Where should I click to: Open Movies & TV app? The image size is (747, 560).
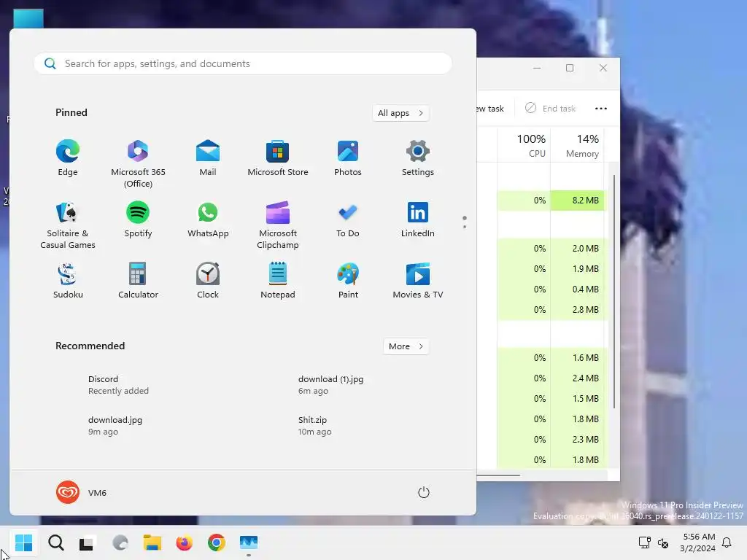[x=418, y=281]
